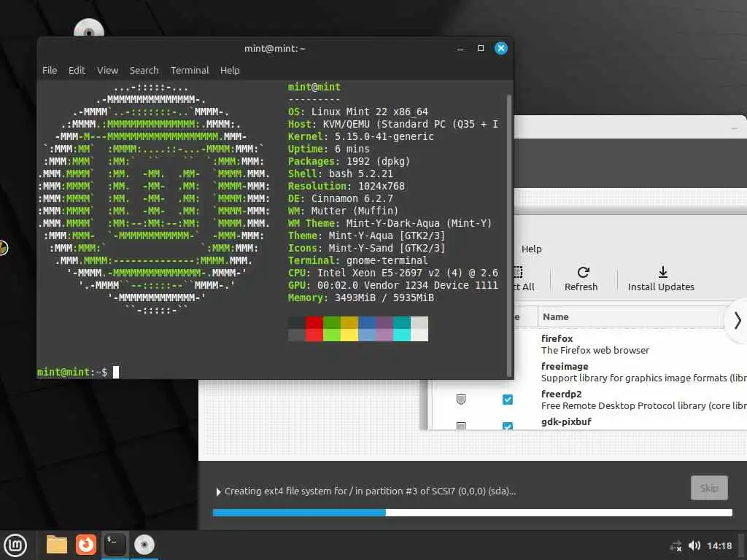Click the 'Terminal: gnome-terminal' line

(357, 260)
